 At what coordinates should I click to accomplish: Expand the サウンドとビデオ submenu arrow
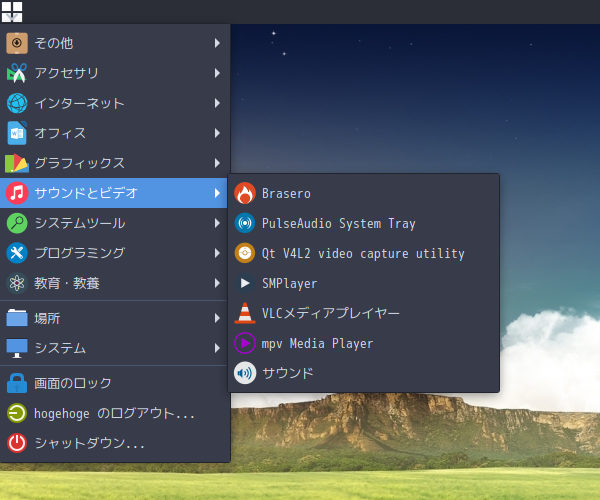coord(217,193)
